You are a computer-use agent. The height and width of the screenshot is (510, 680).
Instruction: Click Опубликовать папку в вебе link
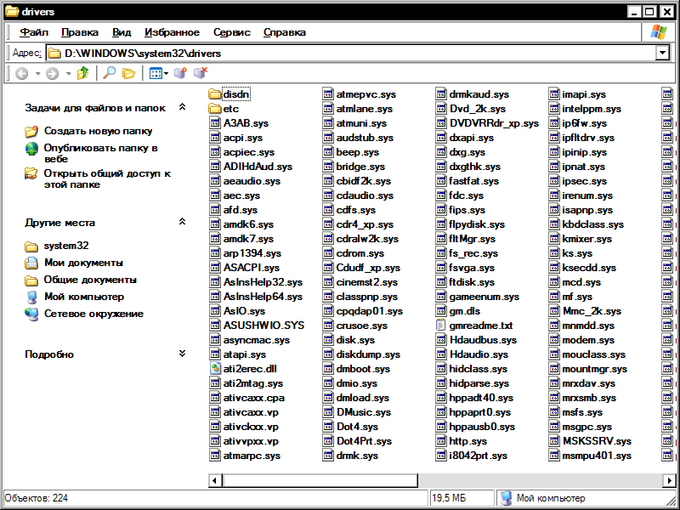(101, 154)
